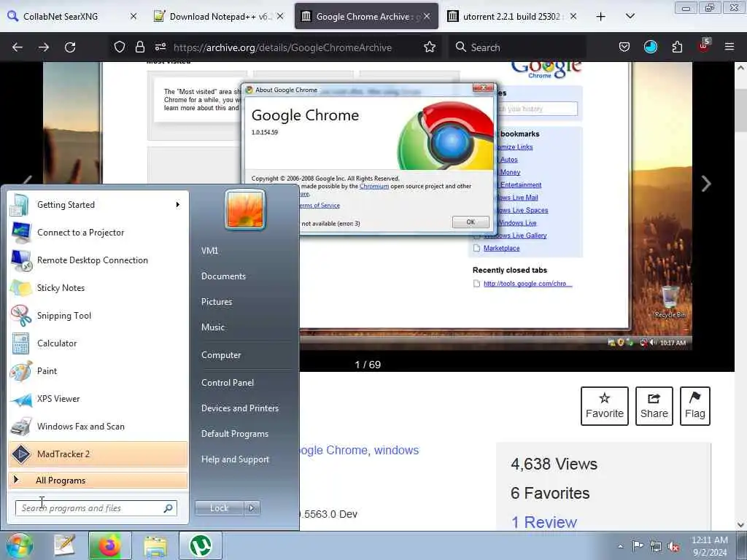Viewport: 747px width, 560px height.
Task: Click the taskbar clock and date
Action: [709, 546]
